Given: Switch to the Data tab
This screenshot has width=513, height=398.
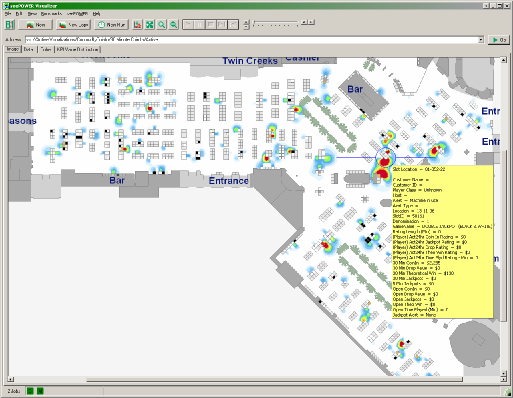Looking at the screenshot, I should tap(29, 49).
